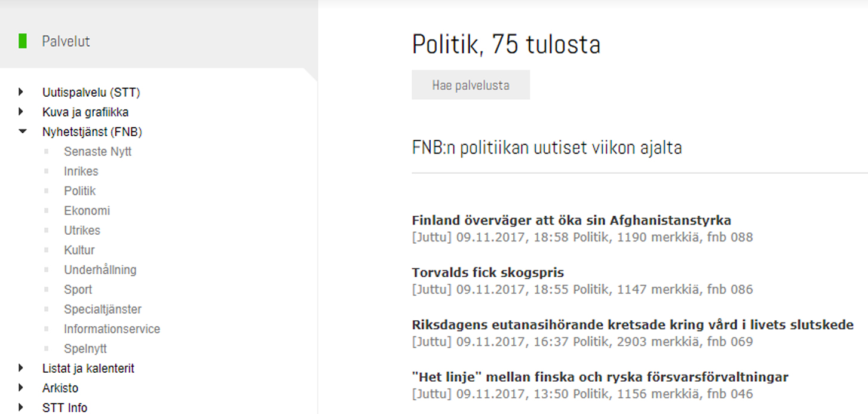This screenshot has height=414, width=868.
Task: Choose Kultur sidebar category
Action: (79, 250)
